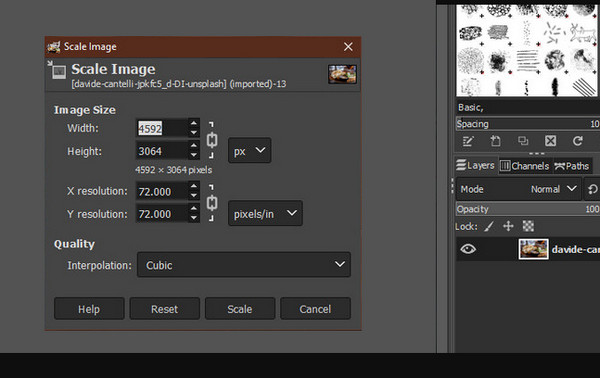The height and width of the screenshot is (378, 600).
Task: Lock the alpha channel
Action: click(x=528, y=226)
